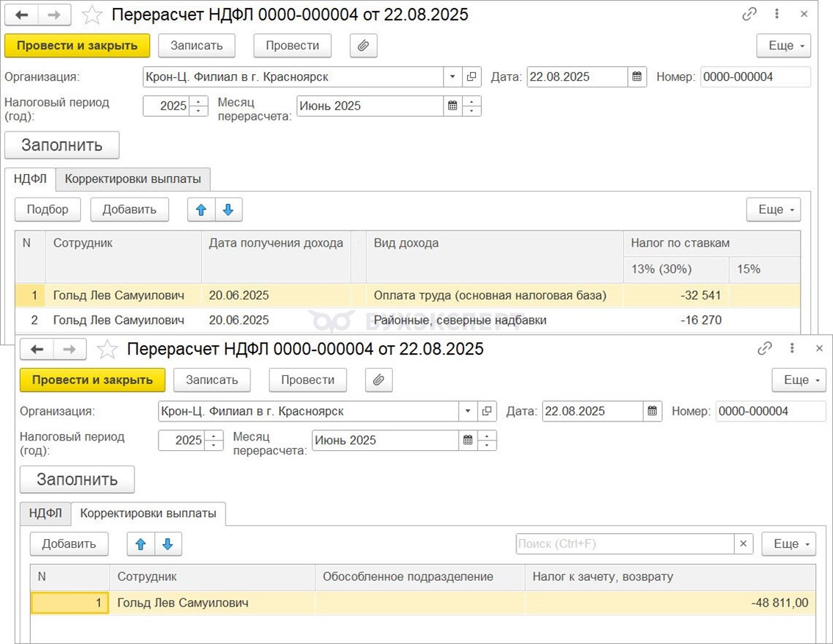Screen dimensions: 833x644
Task: Click the Подбор button
Action: [48, 209]
